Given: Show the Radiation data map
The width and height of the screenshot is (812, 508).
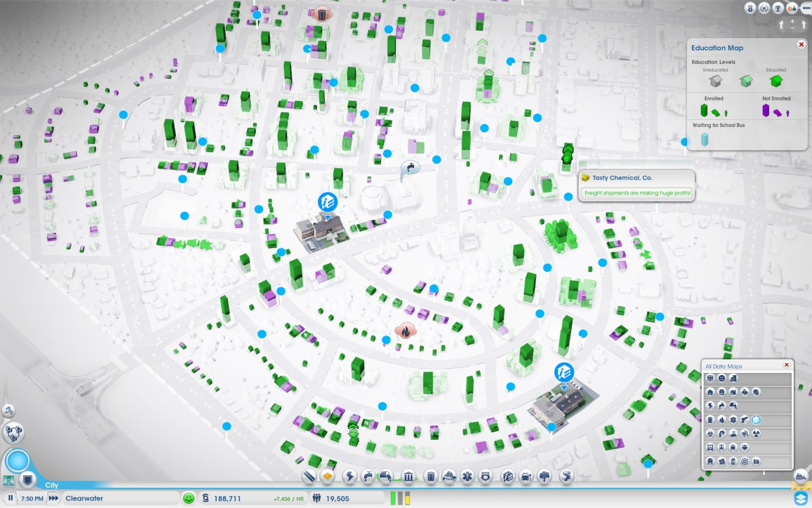Looking at the screenshot, I should point(756,434).
